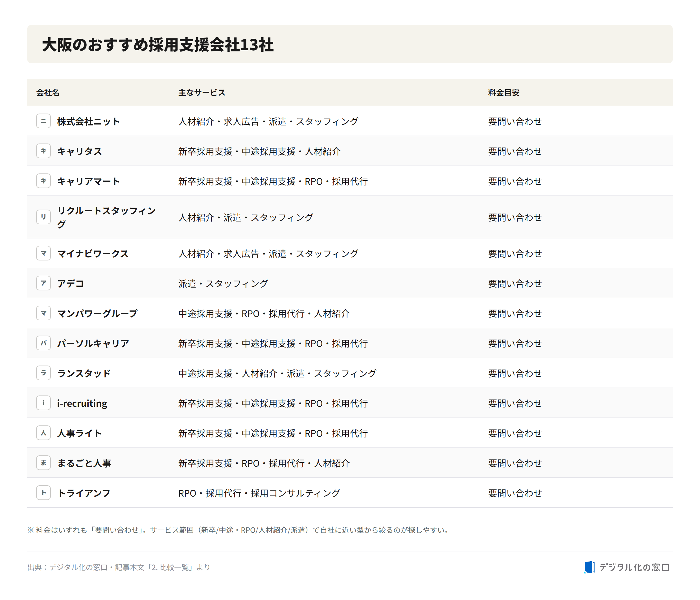Click 派遣・スタッフィング in アデコ row
Viewport: 700px width, 600px height.
coord(223,283)
